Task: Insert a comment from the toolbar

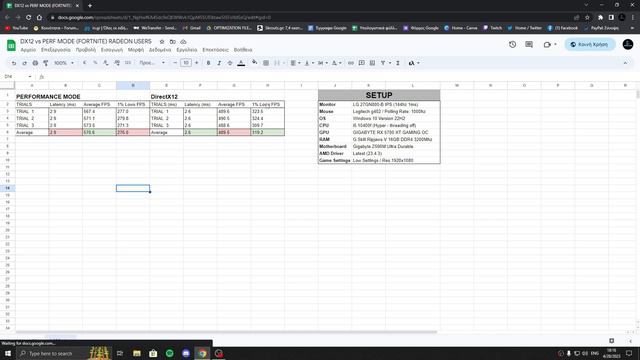Action: click(362, 63)
